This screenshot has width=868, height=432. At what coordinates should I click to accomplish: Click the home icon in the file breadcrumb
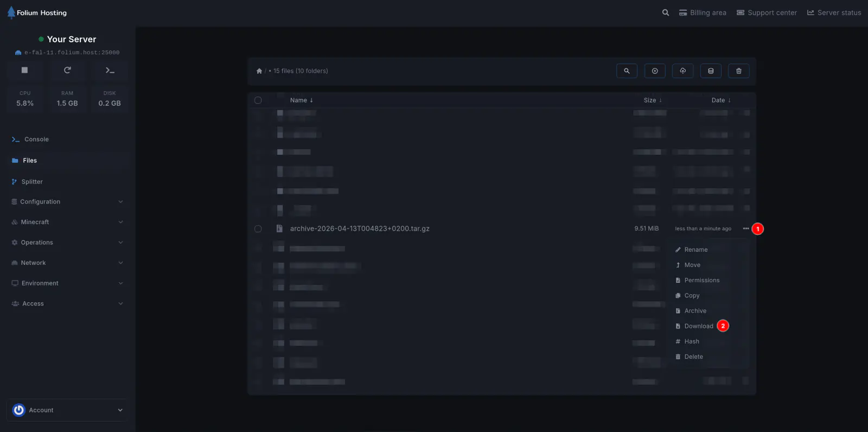(259, 71)
